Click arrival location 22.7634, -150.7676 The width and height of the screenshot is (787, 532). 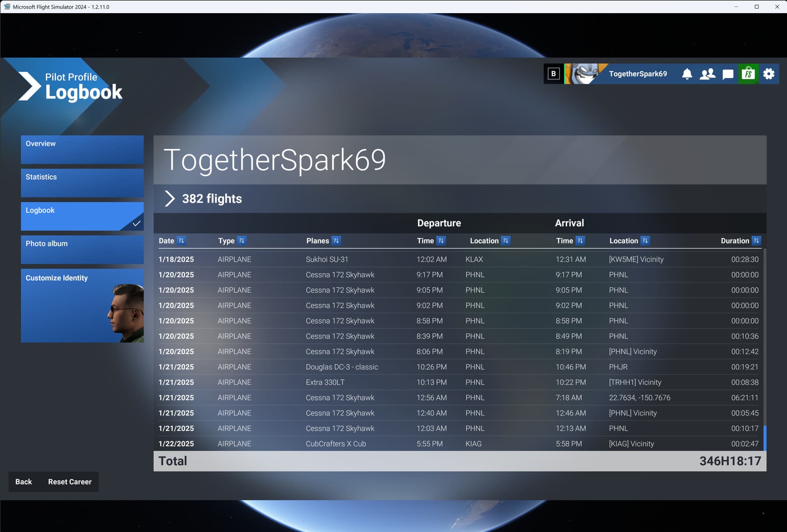[639, 398]
